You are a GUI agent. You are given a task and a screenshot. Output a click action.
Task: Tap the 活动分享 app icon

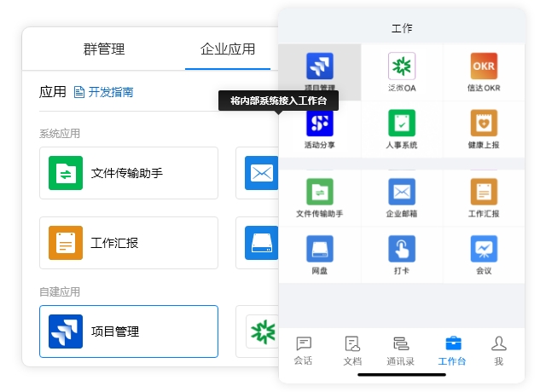point(320,123)
